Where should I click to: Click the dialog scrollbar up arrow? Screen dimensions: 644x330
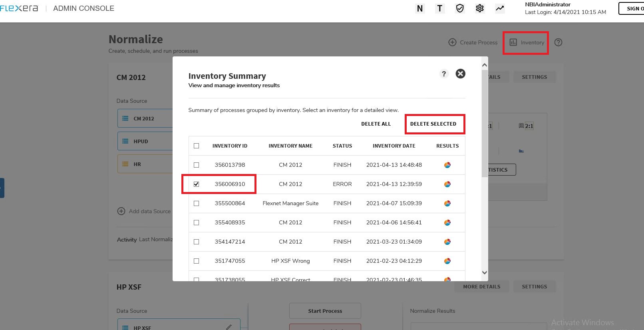485,65
